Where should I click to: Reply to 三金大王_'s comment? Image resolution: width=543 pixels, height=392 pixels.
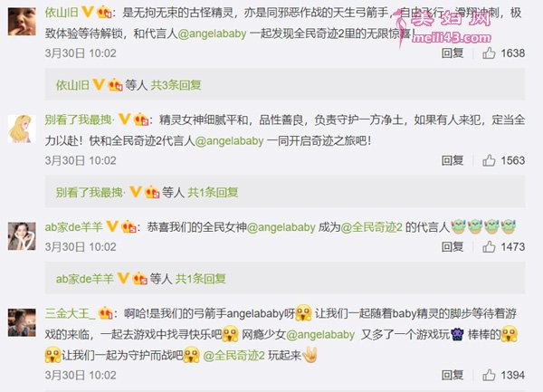[x=452, y=375]
